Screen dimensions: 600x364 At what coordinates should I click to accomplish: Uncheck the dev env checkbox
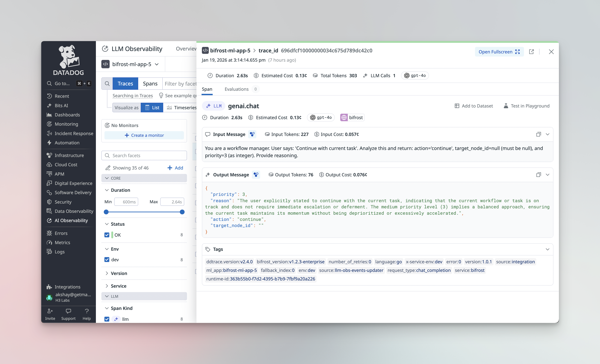[107, 260]
